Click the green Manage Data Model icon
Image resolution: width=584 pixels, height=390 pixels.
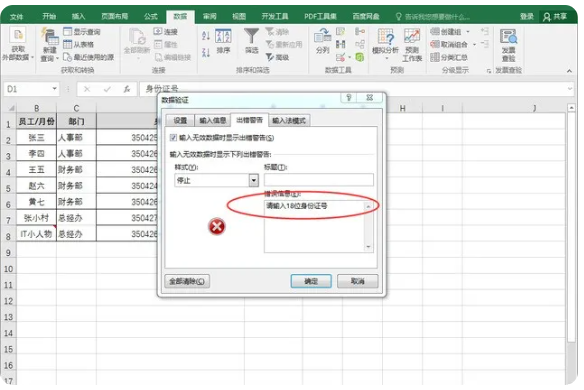coord(360,57)
